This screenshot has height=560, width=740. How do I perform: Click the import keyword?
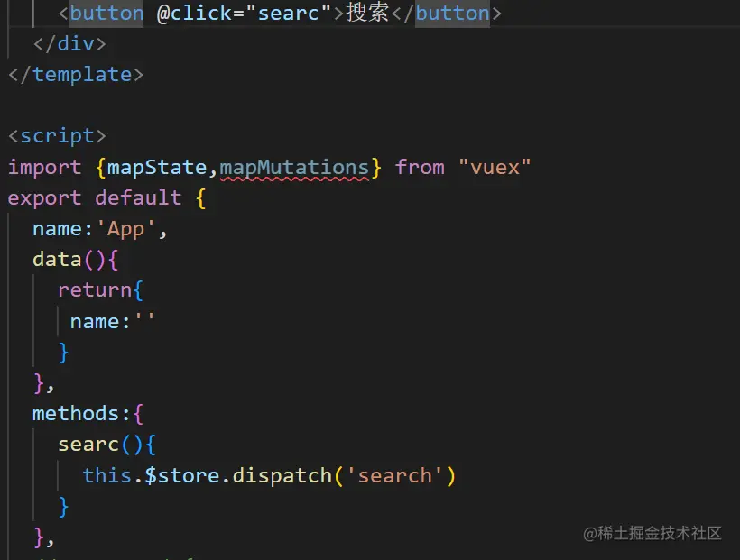pos(44,167)
